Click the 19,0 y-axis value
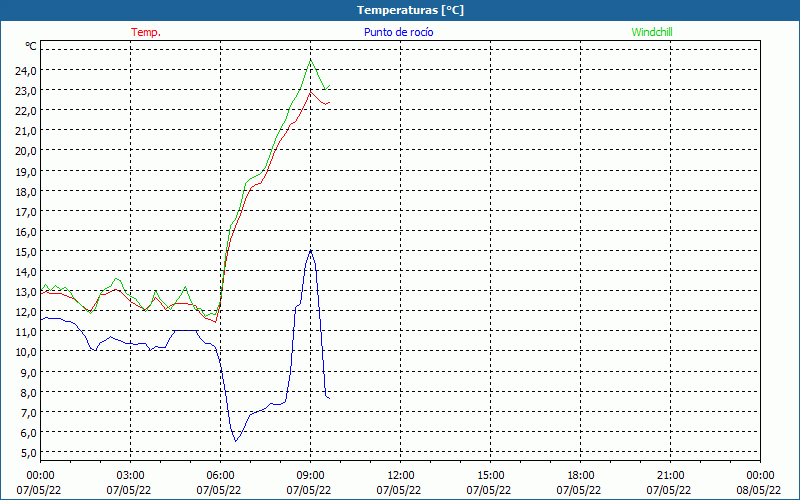 coord(26,171)
